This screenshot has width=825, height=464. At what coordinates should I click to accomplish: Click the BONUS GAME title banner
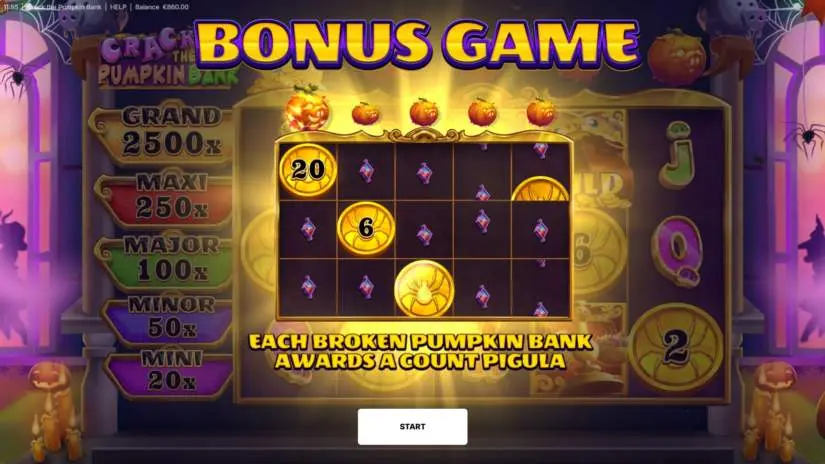pyautogui.click(x=418, y=44)
